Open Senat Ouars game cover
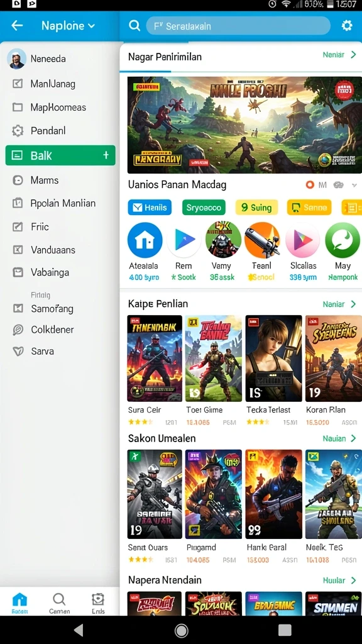This screenshot has height=644, width=362. coord(155,494)
